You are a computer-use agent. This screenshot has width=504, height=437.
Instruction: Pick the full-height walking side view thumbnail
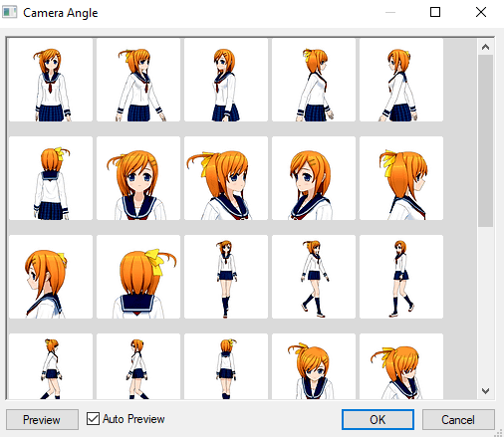pos(401,277)
